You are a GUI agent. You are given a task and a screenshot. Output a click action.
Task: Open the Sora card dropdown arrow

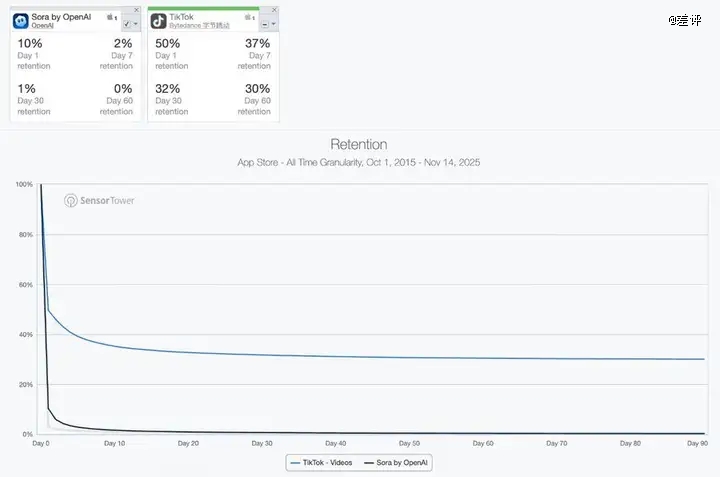coord(137,24)
